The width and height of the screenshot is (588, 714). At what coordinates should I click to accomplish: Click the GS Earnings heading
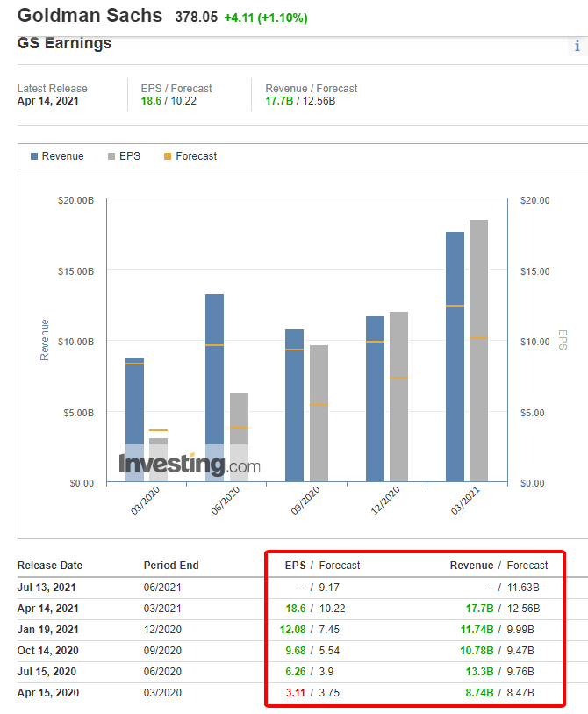[64, 43]
